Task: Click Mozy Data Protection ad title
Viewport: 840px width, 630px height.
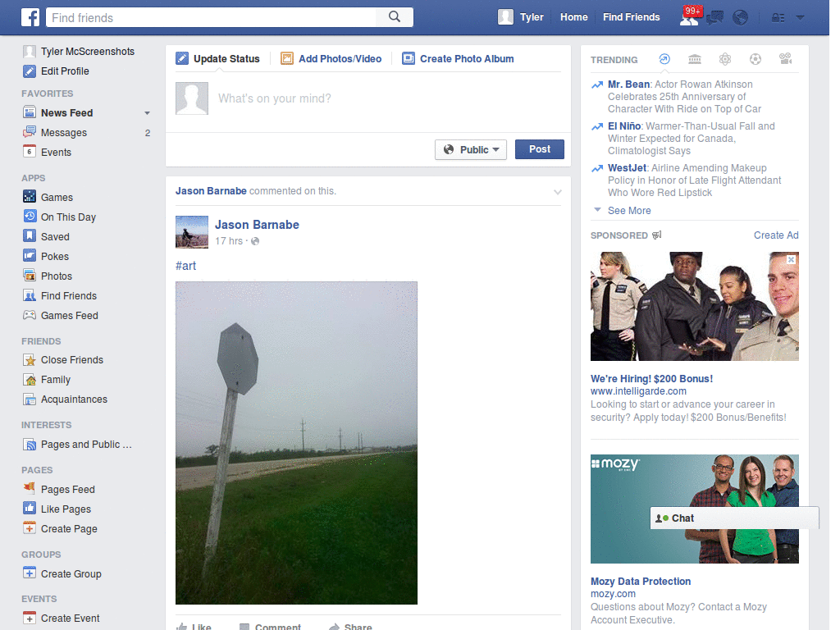Action: [640, 582]
